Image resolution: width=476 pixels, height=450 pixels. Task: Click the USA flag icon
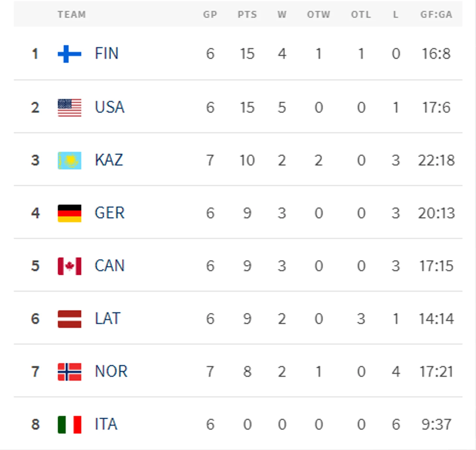pyautogui.click(x=69, y=107)
